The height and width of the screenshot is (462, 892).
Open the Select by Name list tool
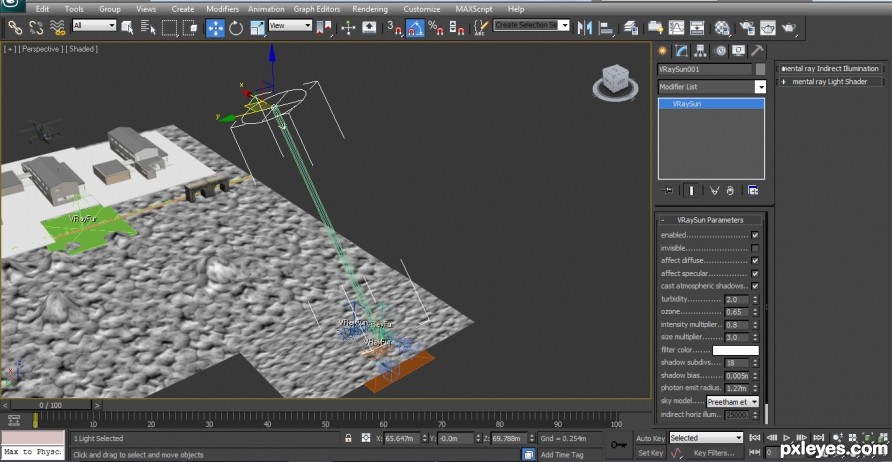coord(148,27)
